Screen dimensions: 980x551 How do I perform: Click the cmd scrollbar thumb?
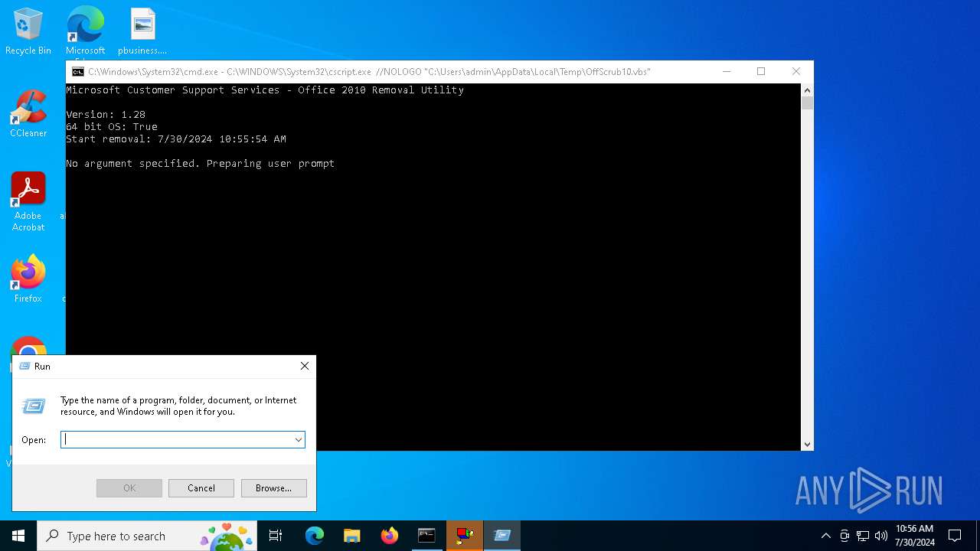coord(807,103)
